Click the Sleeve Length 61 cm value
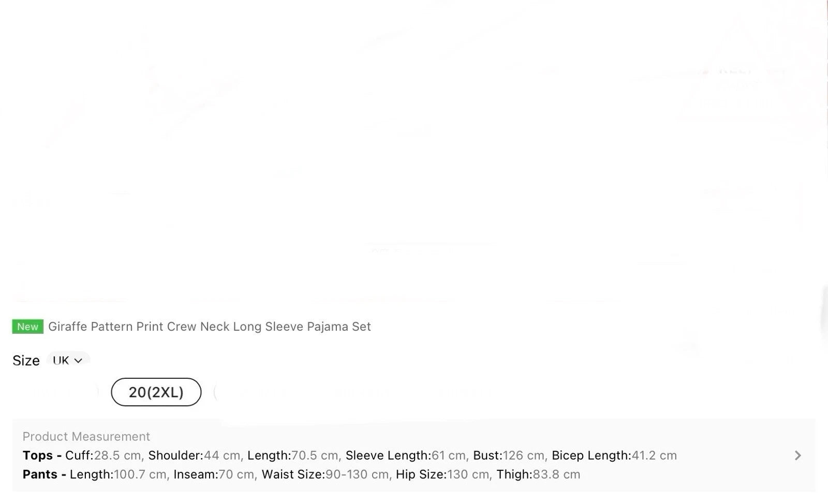Image resolution: width=828 pixels, height=504 pixels. (x=405, y=455)
